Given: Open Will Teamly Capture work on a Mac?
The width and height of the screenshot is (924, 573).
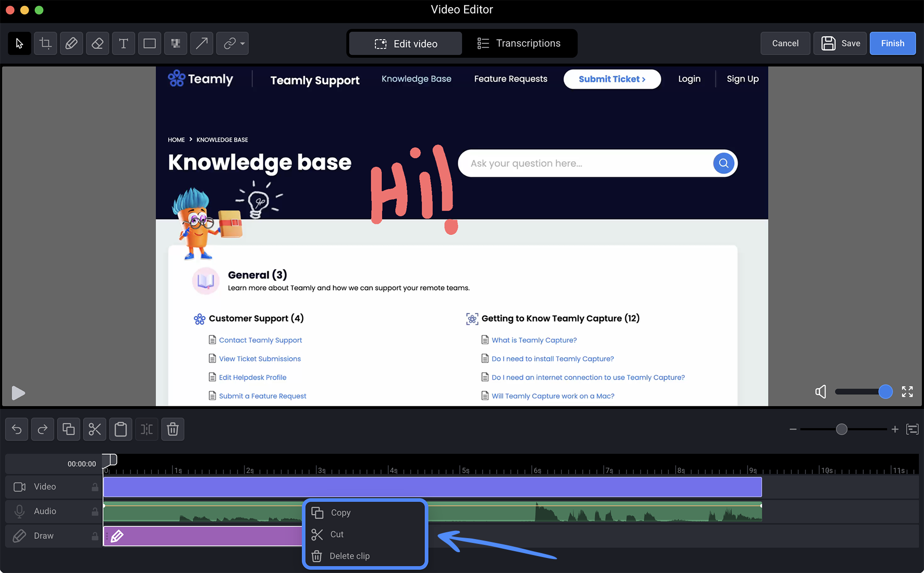Looking at the screenshot, I should 553,396.
